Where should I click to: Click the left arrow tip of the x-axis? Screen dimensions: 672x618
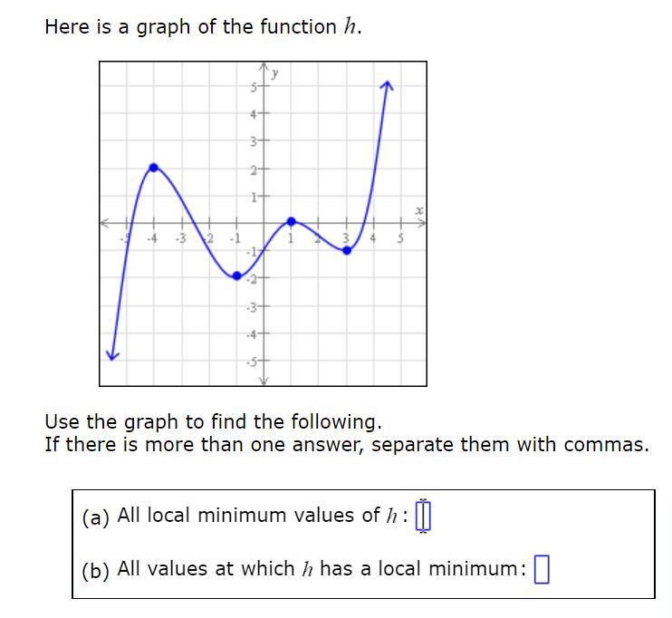104,223
